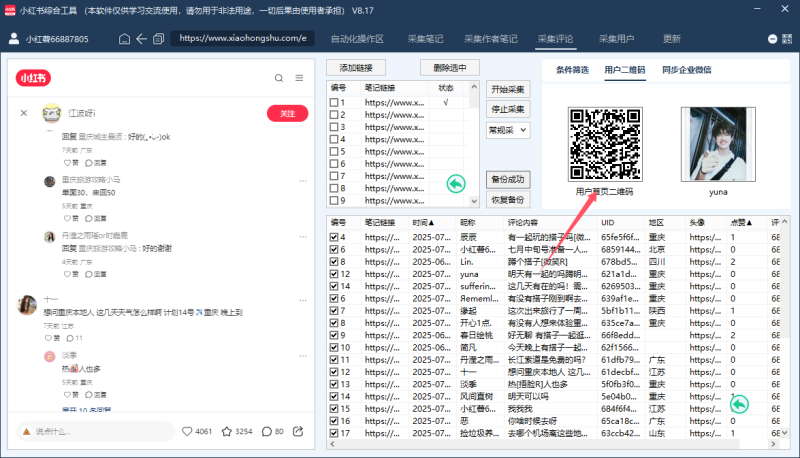Click the 恢复备份 button
The width and height of the screenshot is (800, 458).
[x=508, y=199]
